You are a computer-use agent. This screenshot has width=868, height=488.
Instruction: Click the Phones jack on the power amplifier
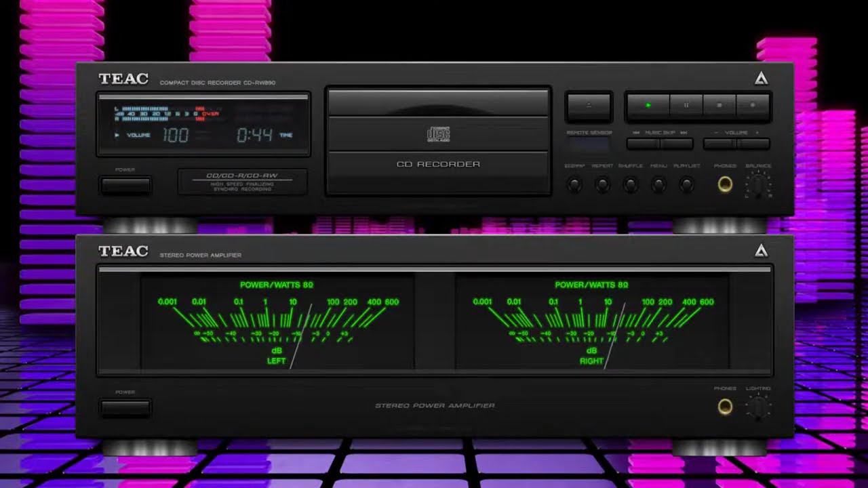(x=725, y=407)
